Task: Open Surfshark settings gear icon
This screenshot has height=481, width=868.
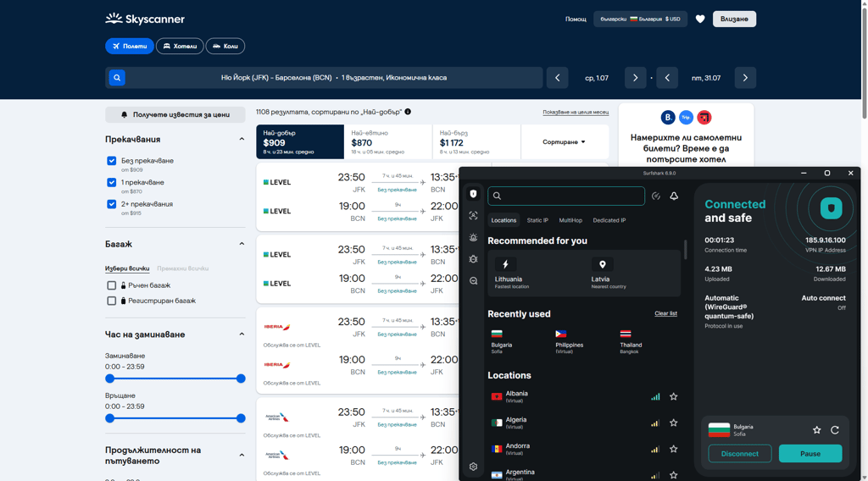Action: pos(473,467)
